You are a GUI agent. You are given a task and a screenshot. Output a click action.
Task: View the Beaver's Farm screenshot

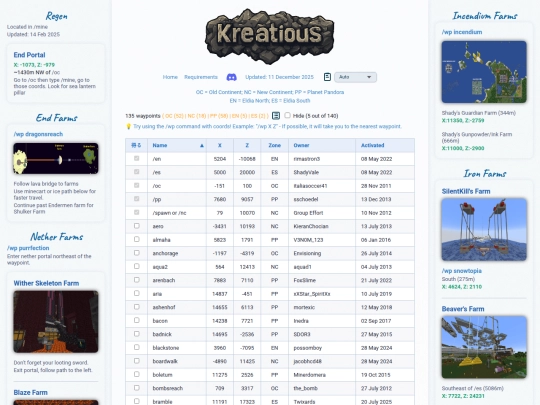point(484,347)
